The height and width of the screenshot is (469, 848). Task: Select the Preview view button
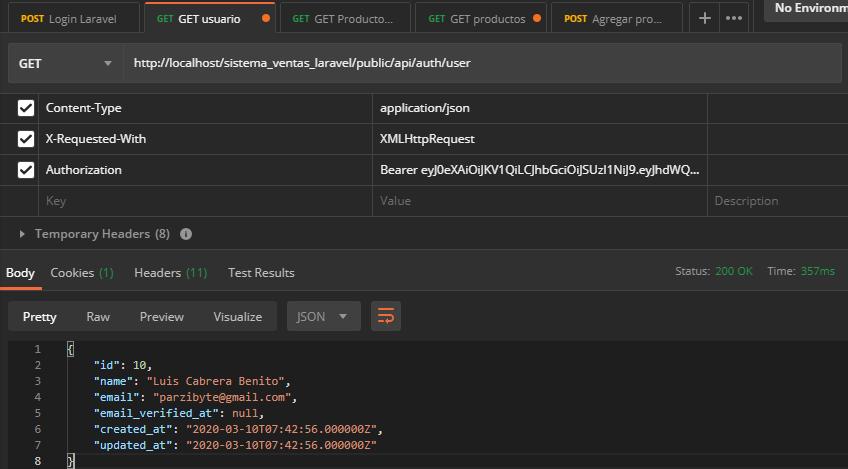pyautogui.click(x=162, y=316)
